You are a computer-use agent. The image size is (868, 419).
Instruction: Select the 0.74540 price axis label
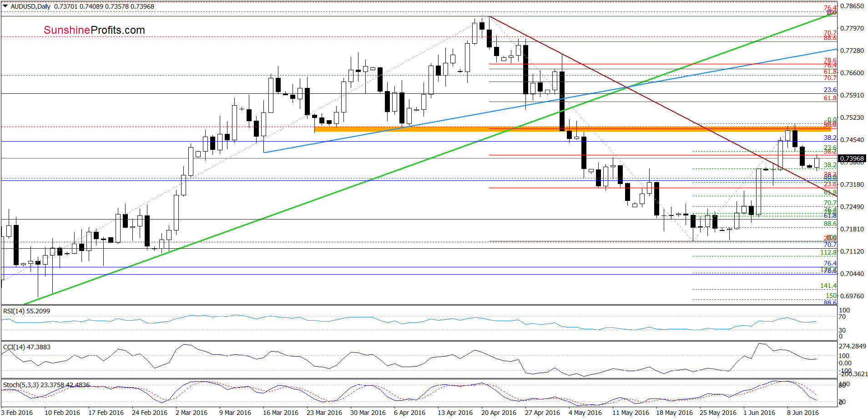click(x=852, y=140)
